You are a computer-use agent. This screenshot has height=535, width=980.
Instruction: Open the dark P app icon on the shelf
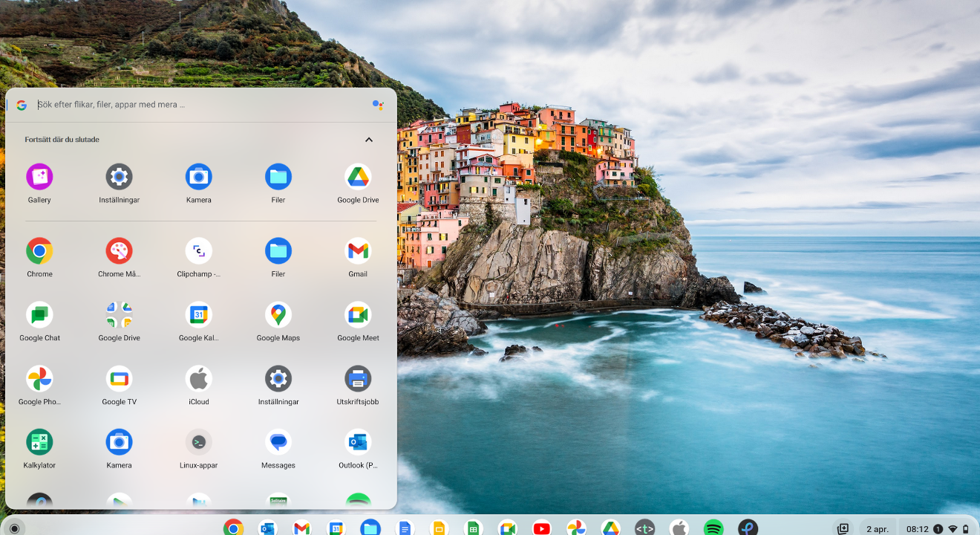pyautogui.click(x=748, y=528)
